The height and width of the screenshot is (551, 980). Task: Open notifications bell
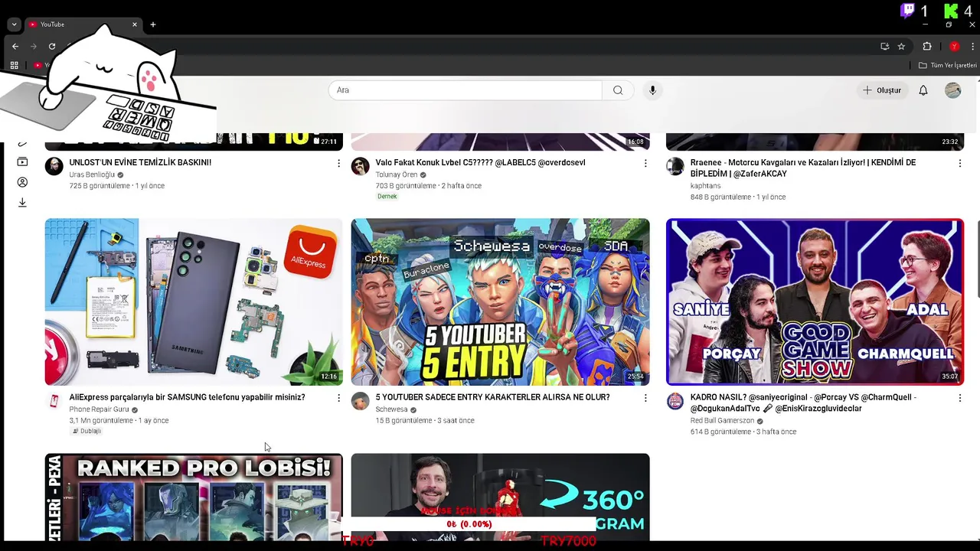tap(923, 90)
